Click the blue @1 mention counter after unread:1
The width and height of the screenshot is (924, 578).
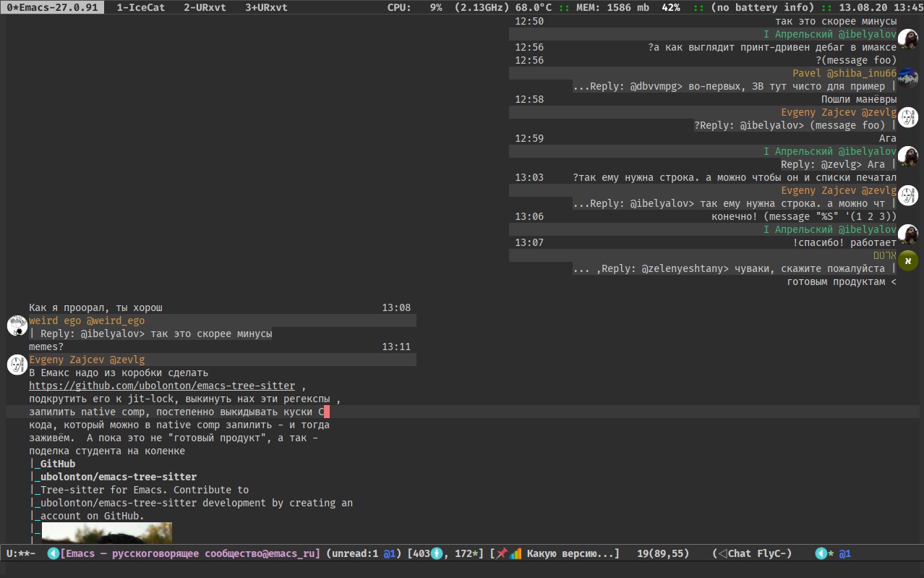[389, 554]
